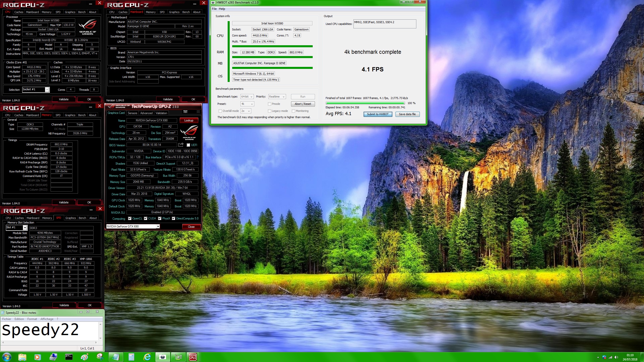Viewport: 644px width, 362px height.
Task: Open the Validation tab in GPU-Z
Action: click(161, 113)
